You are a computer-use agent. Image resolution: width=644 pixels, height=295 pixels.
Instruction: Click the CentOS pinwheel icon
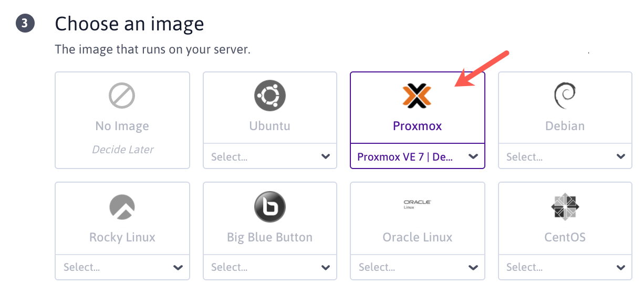pyautogui.click(x=565, y=207)
